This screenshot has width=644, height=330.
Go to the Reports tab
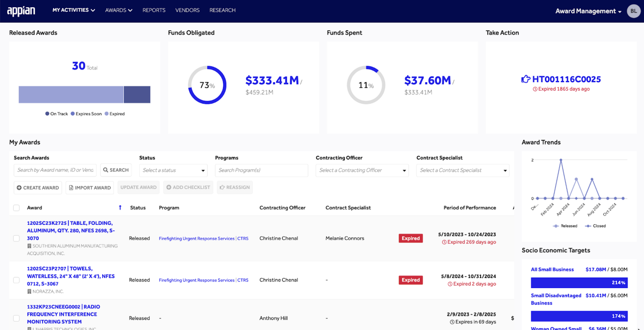click(154, 10)
